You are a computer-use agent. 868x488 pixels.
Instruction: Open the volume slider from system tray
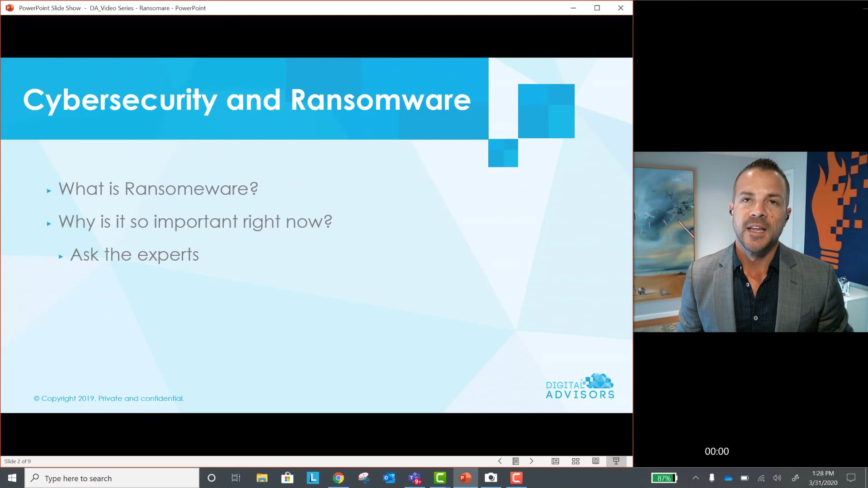point(777,478)
